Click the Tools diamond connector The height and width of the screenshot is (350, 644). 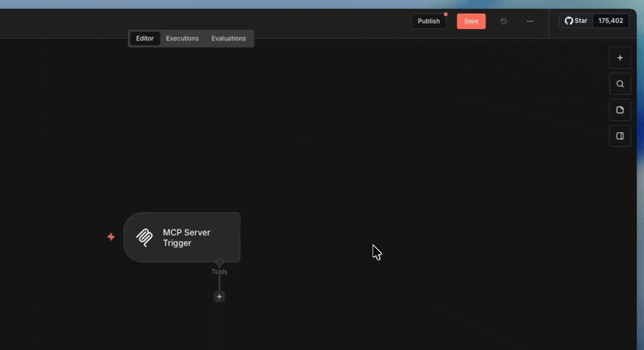pos(219,262)
